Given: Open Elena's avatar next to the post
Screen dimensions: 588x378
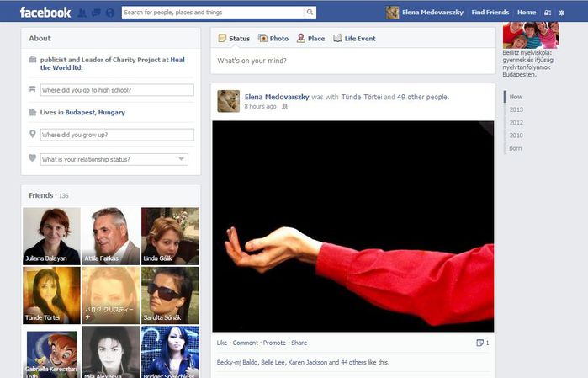Looking at the screenshot, I should (x=228, y=101).
